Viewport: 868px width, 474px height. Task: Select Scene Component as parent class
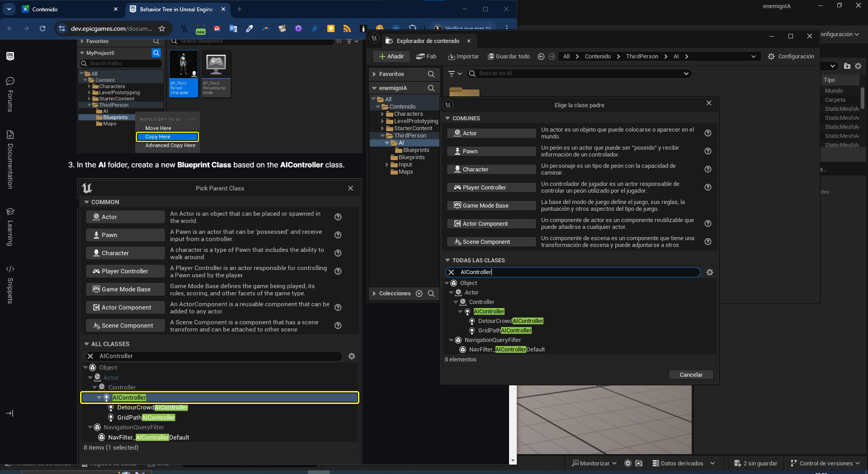point(491,242)
